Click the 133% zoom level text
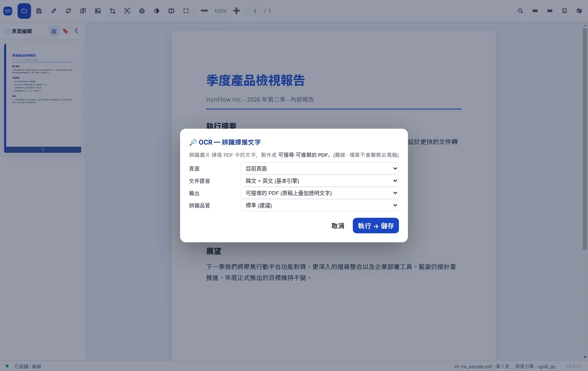Viewport: 588px width, 371px height. tap(220, 11)
